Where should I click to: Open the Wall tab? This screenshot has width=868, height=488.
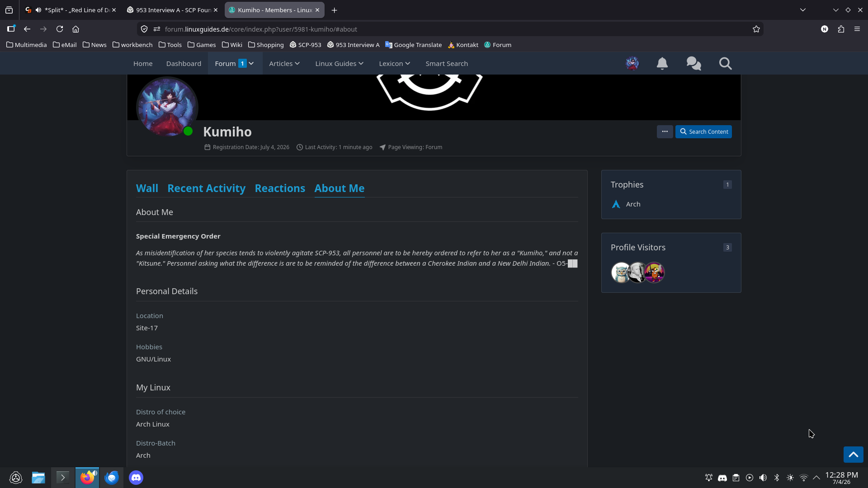pos(147,188)
